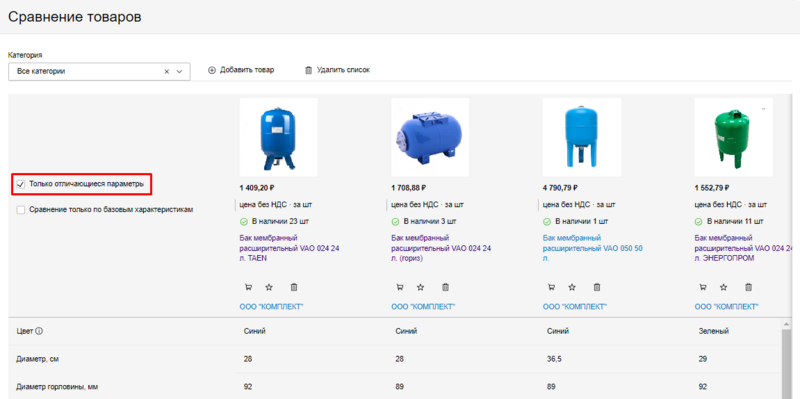800x399 pixels.
Task: Click the Сравнение товаров heading
Action: click(x=75, y=17)
